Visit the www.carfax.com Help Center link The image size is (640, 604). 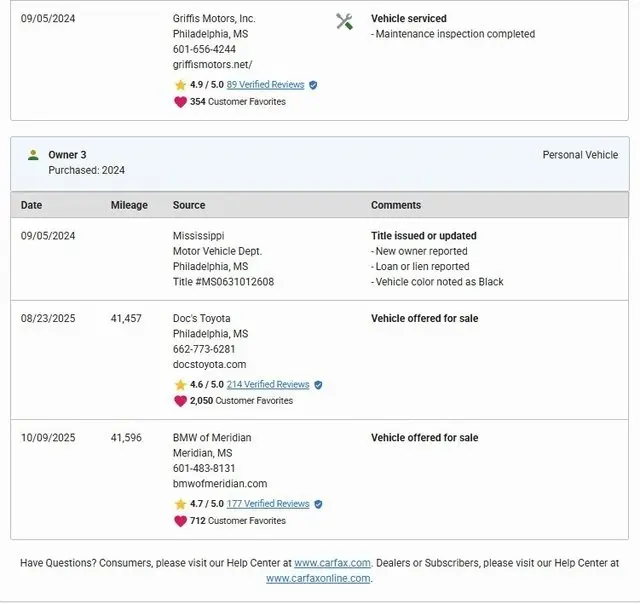click(x=332, y=563)
